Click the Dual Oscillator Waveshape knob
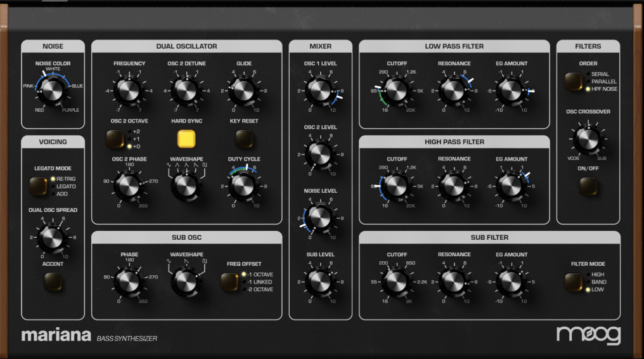 pyautogui.click(x=186, y=186)
